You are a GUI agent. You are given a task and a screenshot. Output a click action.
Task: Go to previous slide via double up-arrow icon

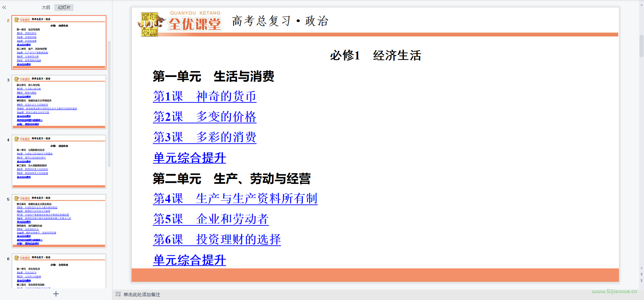[x=641, y=274]
